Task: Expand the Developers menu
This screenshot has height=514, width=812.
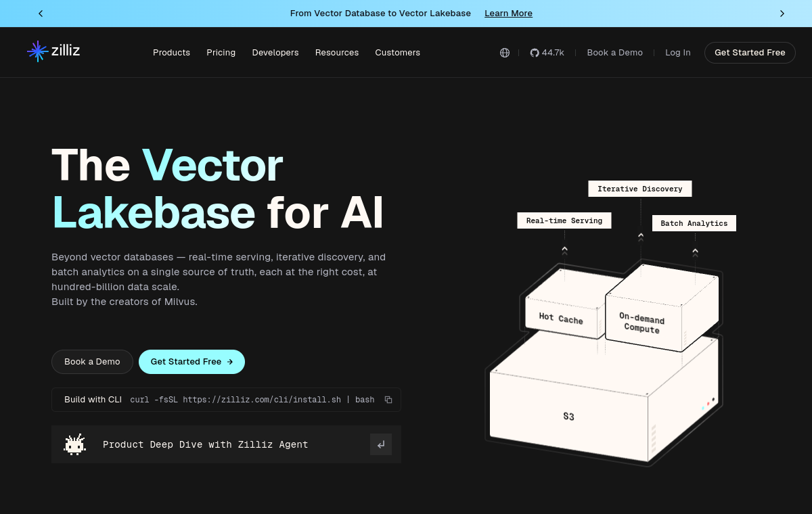Action: point(275,53)
